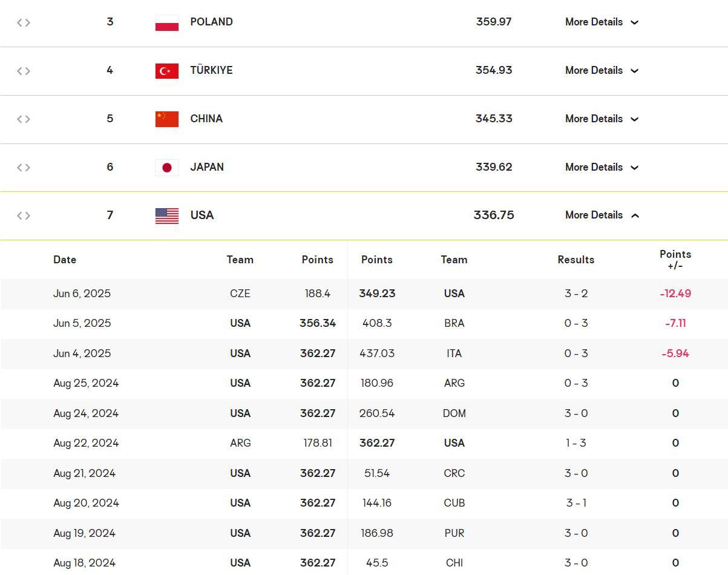Click rank movement arrows beside Japan
This screenshot has height=575, width=728.
[x=24, y=168]
